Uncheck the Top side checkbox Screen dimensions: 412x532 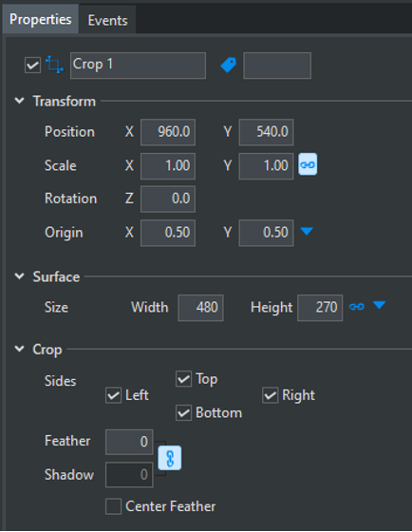[183, 379]
